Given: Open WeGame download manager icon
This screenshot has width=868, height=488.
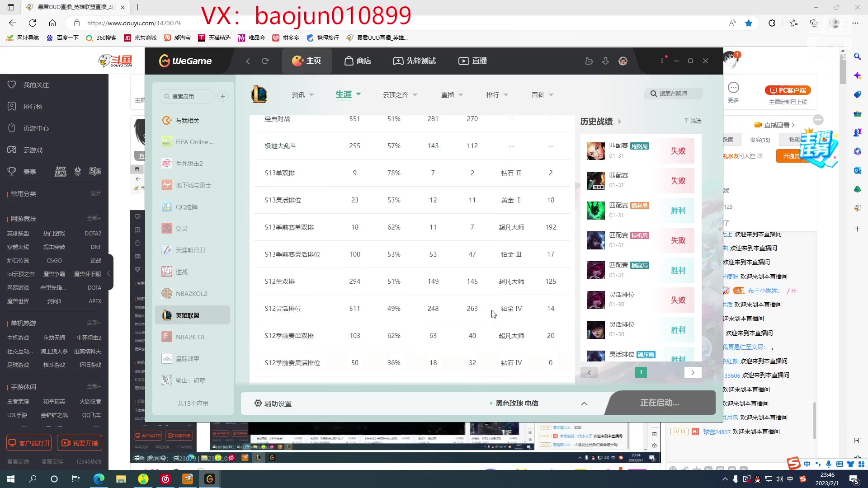Looking at the screenshot, I should (606, 61).
